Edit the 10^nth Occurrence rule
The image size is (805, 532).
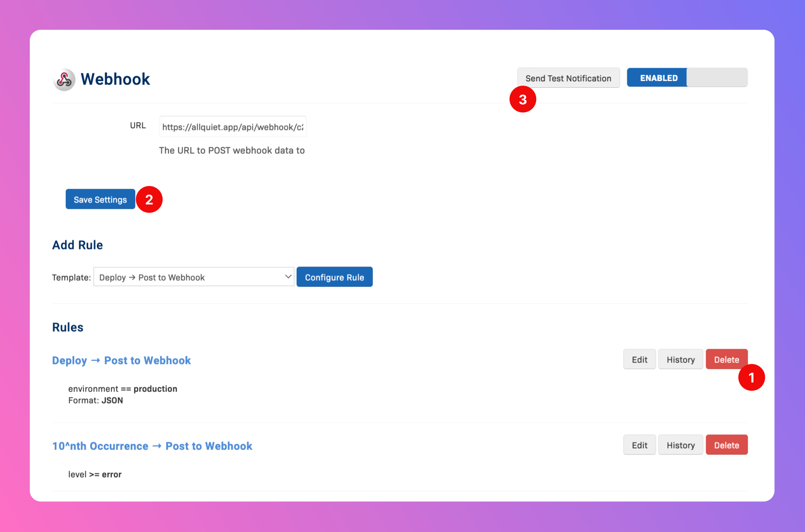click(x=639, y=445)
